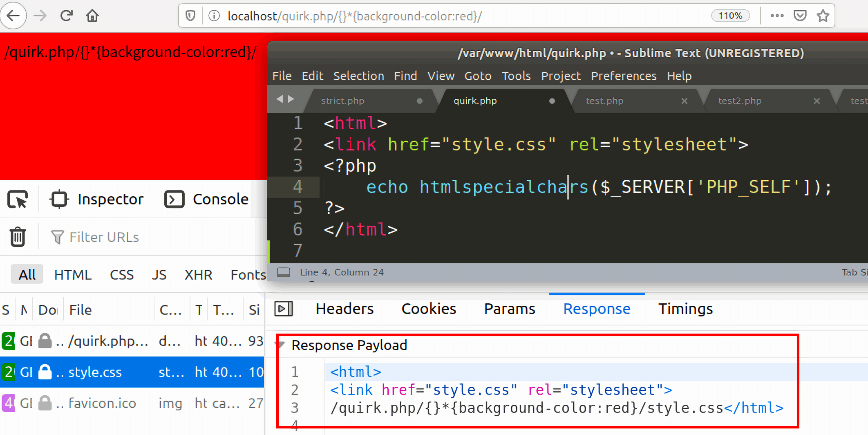The width and height of the screenshot is (868, 435).
Task: Filter network requests by JS
Action: [x=159, y=275]
